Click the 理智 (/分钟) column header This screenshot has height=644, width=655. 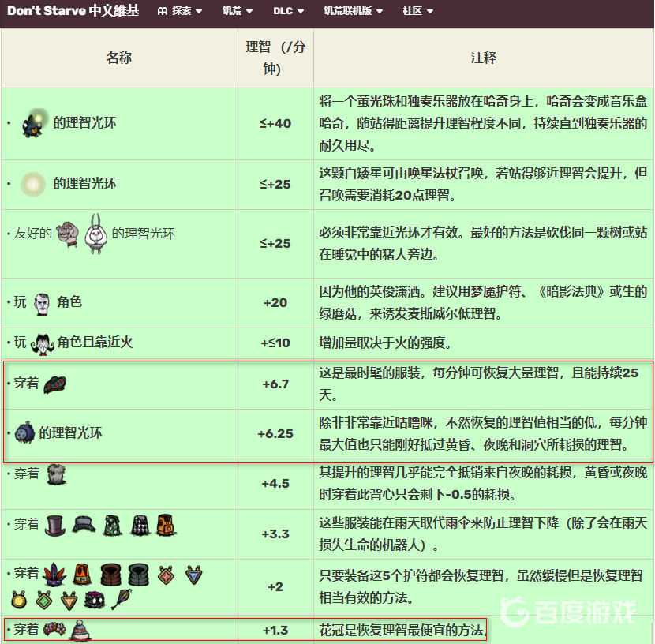click(x=275, y=58)
